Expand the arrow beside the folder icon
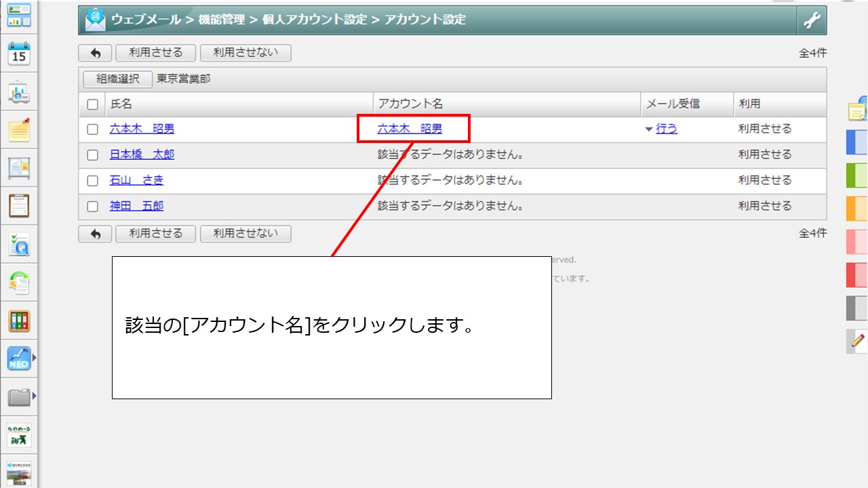The width and height of the screenshot is (868, 488). 35,396
